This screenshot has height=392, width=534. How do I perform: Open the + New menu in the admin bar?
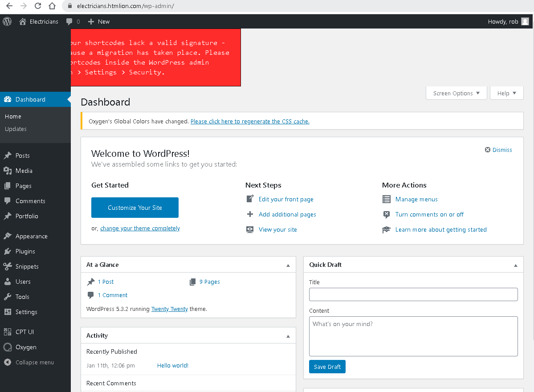(98, 21)
